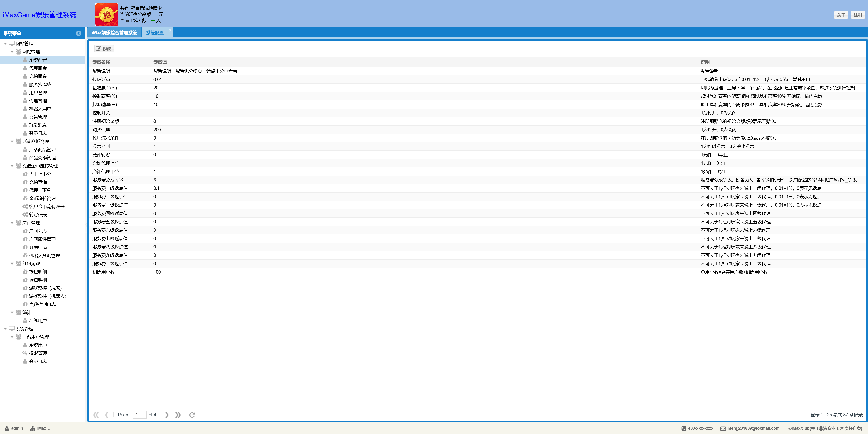Image resolution: width=868 pixels, height=434 pixels.
Task: Click the 修改 edit button
Action: coord(104,49)
